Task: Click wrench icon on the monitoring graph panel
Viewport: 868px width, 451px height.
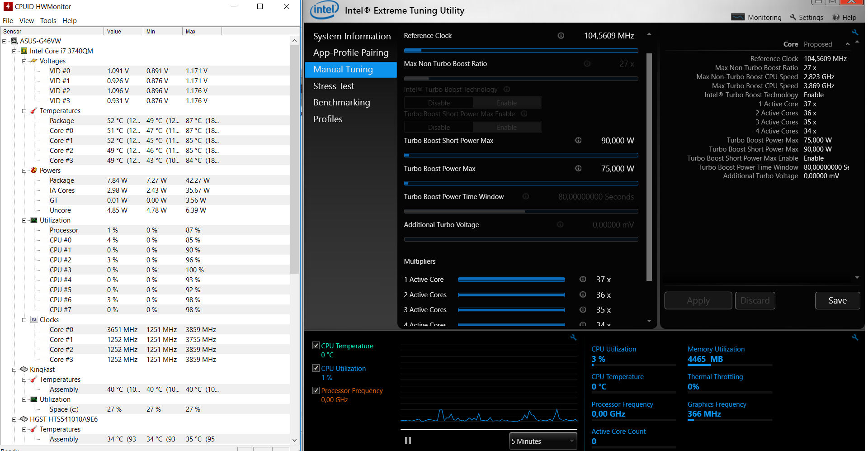Action: pyautogui.click(x=573, y=337)
